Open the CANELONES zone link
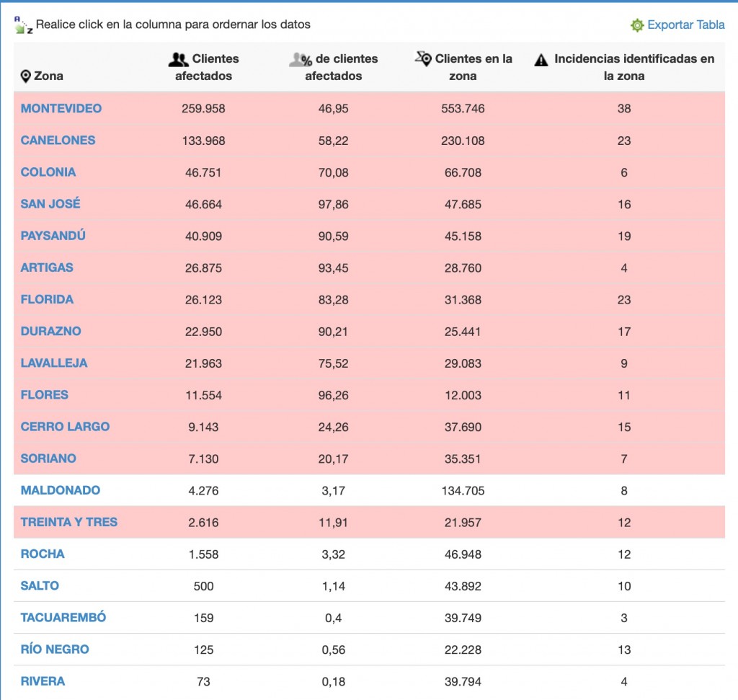This screenshot has width=738, height=700. click(58, 141)
